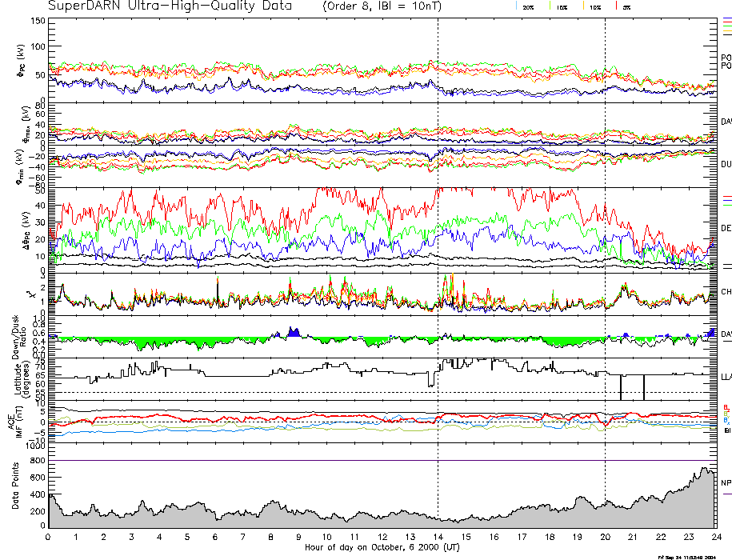Viewport: 732px width, 560px height.
Task: Click the NP label right of Data Points panel
Action: 726,483
